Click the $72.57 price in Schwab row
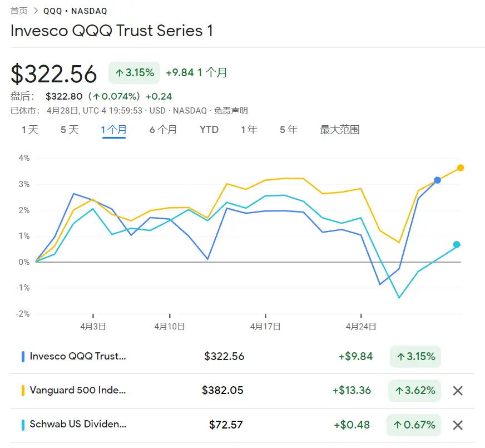Image resolution: width=485 pixels, height=448 pixels. tap(226, 425)
